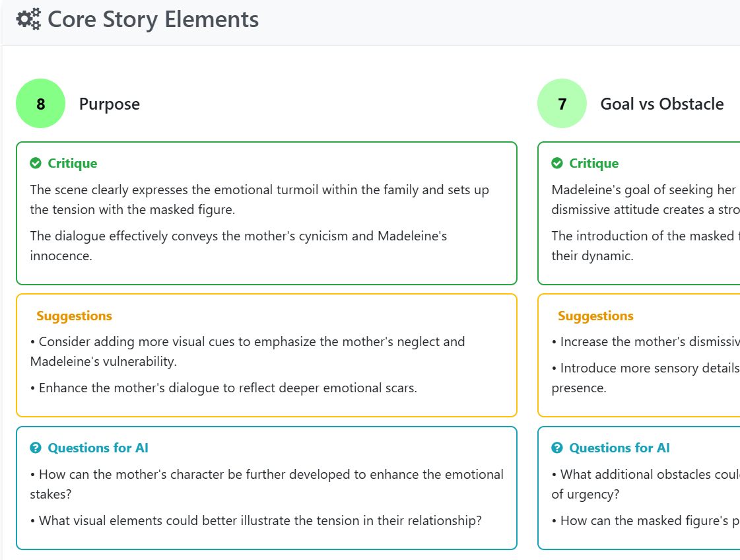Select Suggestions heading under Goal vs Obstacle
Image resolution: width=740 pixels, height=560 pixels.
(595, 316)
